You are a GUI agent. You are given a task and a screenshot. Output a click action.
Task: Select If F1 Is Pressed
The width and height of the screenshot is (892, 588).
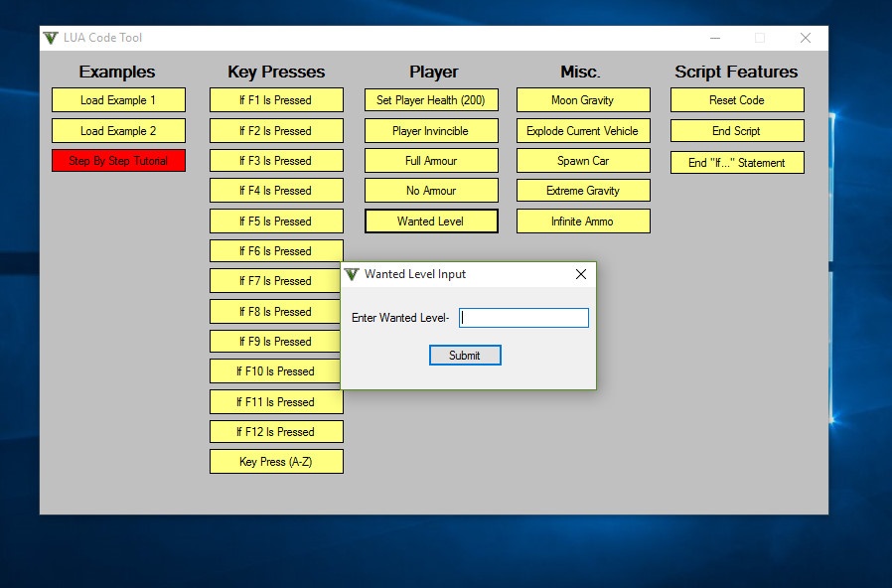pos(276,100)
